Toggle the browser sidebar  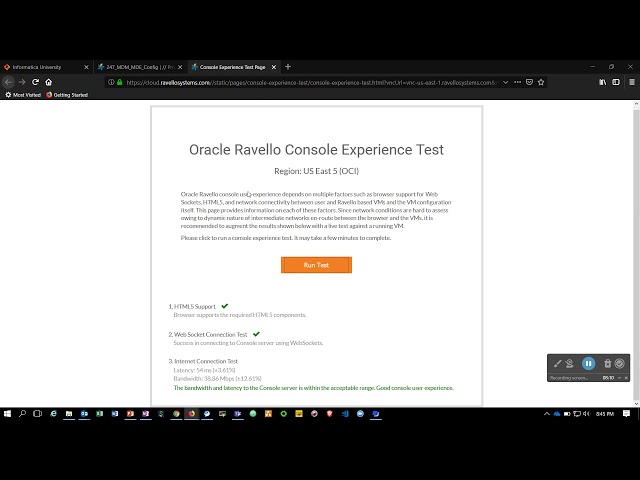[616, 82]
